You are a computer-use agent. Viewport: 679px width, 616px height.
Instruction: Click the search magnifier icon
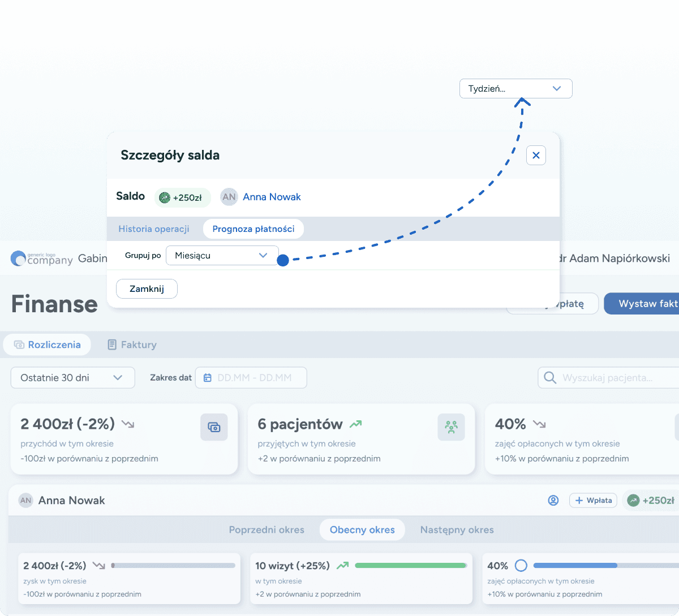tap(549, 378)
